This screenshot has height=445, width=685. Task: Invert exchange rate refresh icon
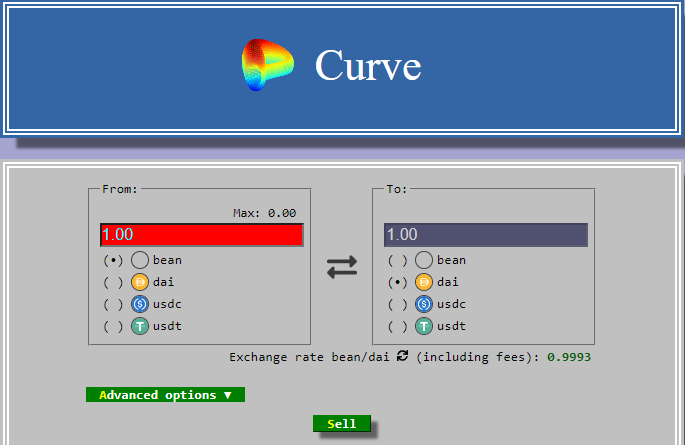pos(402,356)
